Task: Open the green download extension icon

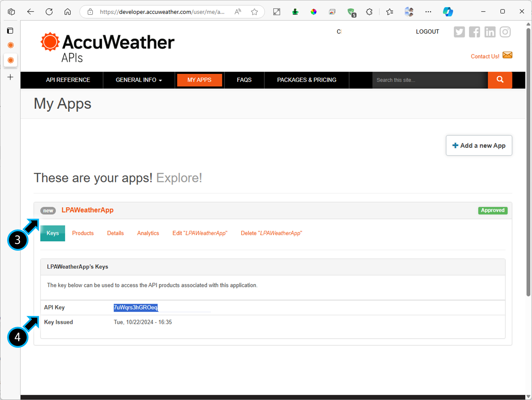Action: tap(295, 12)
